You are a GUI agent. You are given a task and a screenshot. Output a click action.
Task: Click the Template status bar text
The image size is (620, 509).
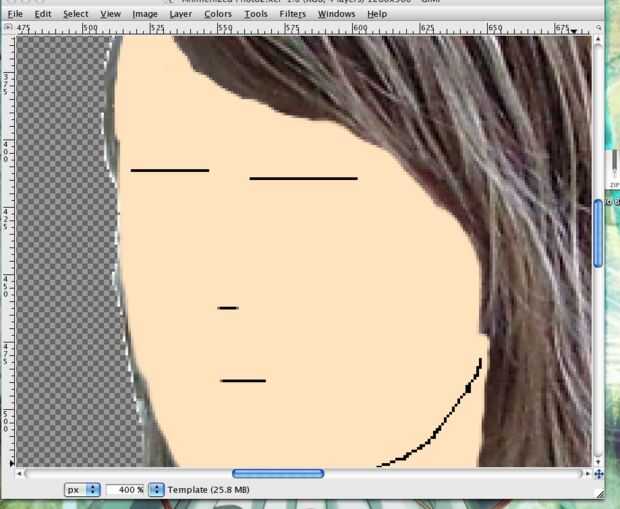[x=208, y=490]
